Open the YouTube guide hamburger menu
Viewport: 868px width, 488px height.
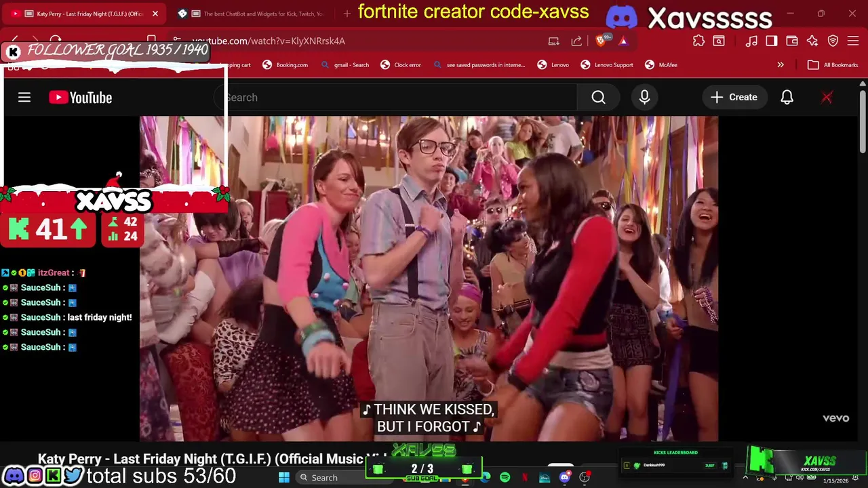tap(24, 98)
